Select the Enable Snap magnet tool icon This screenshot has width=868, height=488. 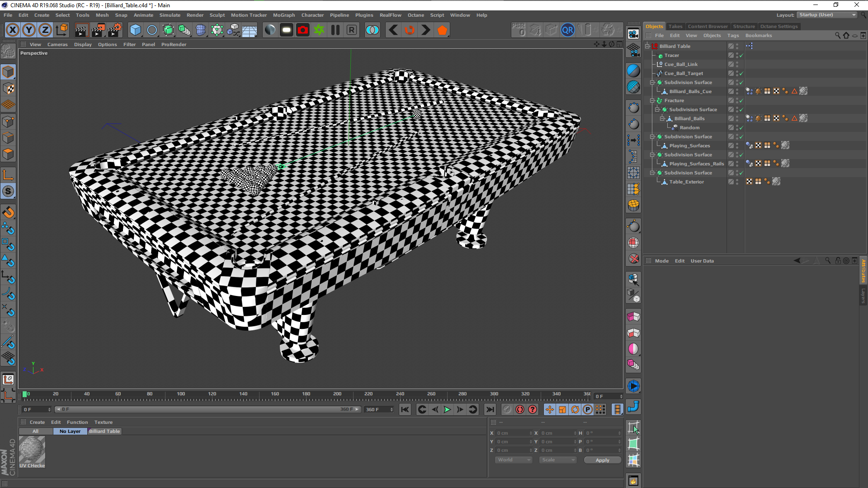tap(8, 212)
